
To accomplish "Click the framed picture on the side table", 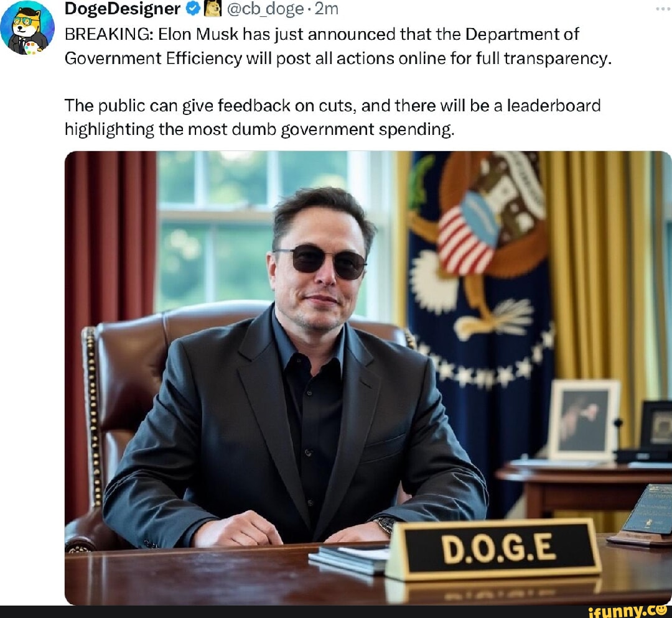I will point(583,420).
